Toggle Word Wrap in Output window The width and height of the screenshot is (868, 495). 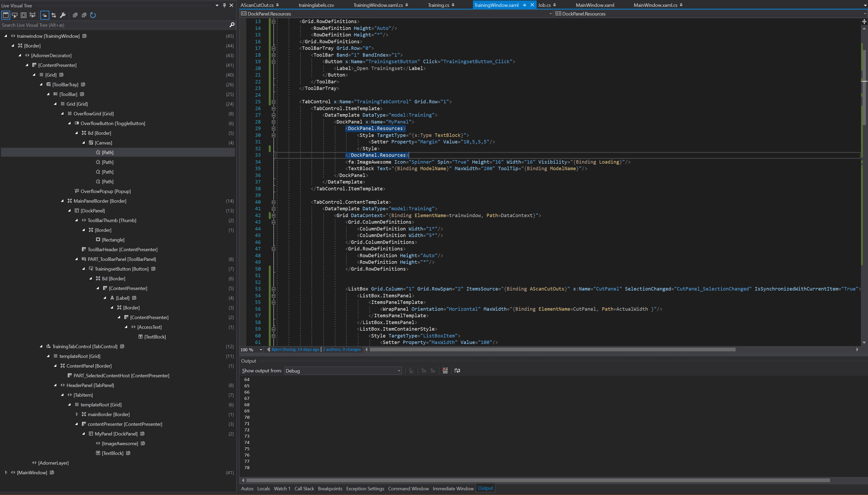point(457,370)
